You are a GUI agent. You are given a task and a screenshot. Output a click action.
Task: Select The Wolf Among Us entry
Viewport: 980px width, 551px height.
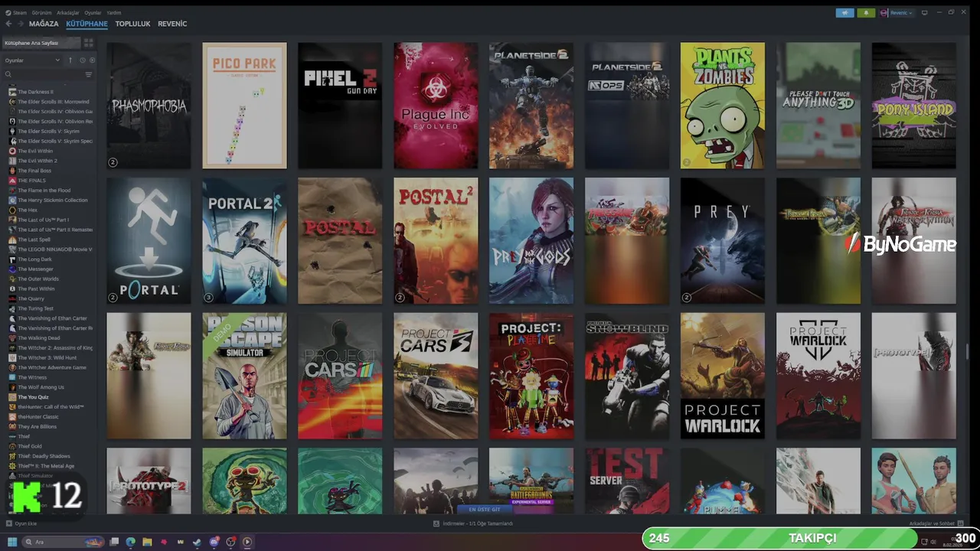41,387
